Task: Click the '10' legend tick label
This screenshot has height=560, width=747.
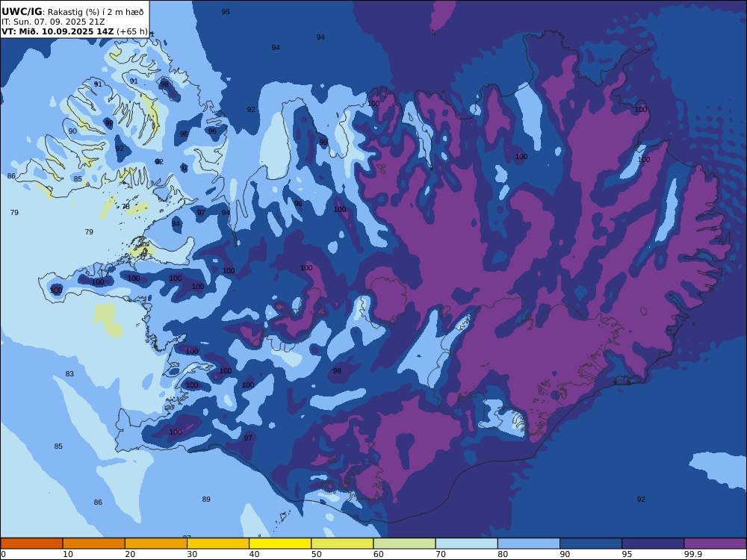Action: coord(68,554)
